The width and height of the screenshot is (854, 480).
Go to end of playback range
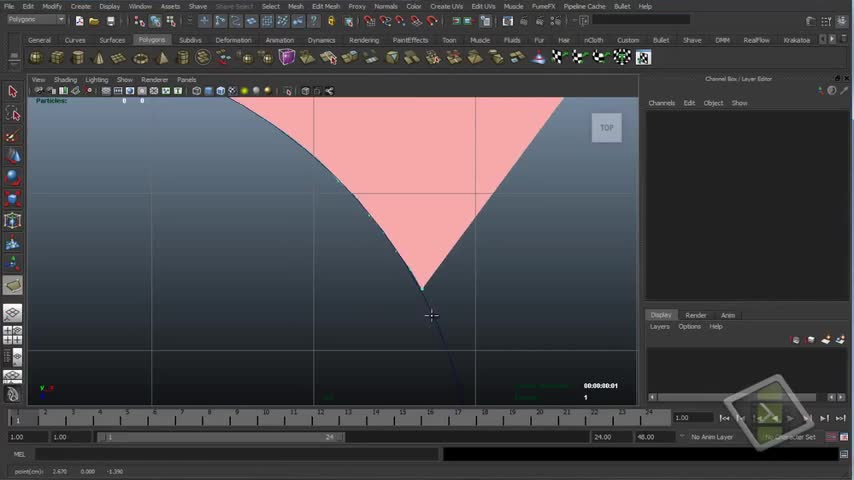[x=840, y=418]
